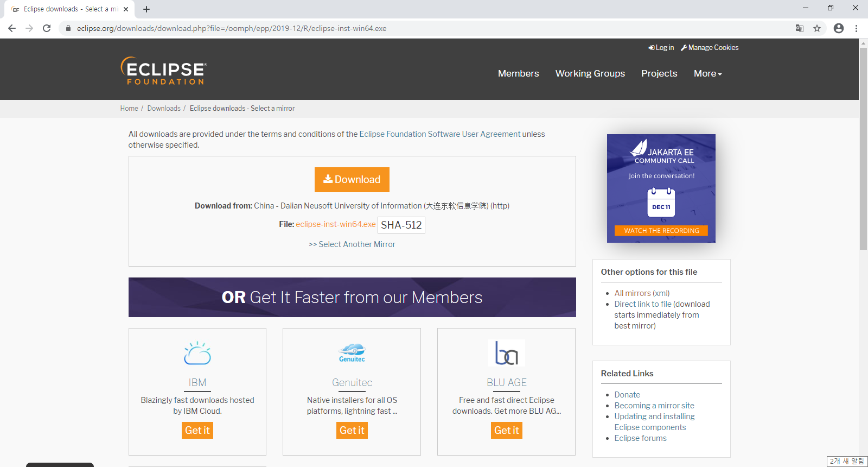
Task: Show the SHA-512 checksum
Action: (401, 225)
